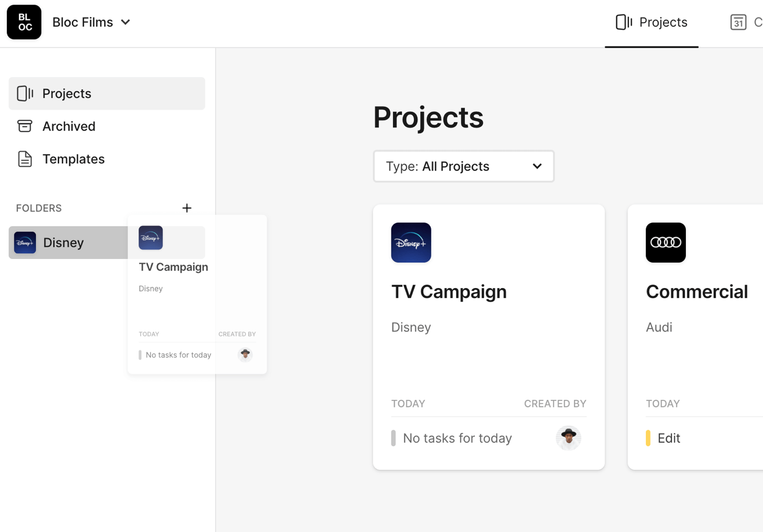
Task: Open Templates in the sidebar
Action: [x=73, y=159]
